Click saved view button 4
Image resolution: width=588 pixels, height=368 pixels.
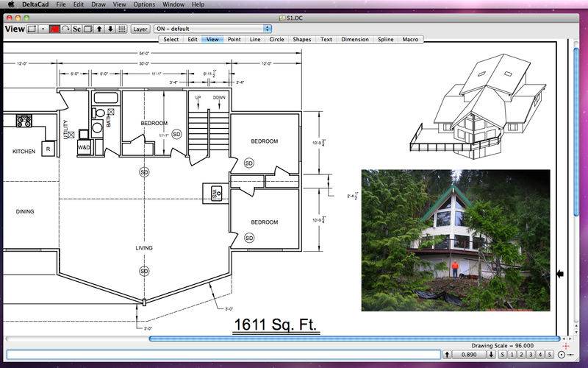[540, 355]
